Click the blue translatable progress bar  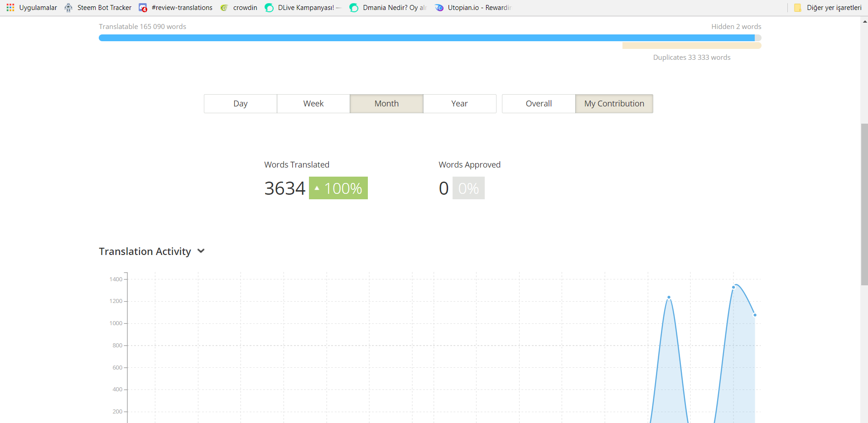[x=427, y=38]
